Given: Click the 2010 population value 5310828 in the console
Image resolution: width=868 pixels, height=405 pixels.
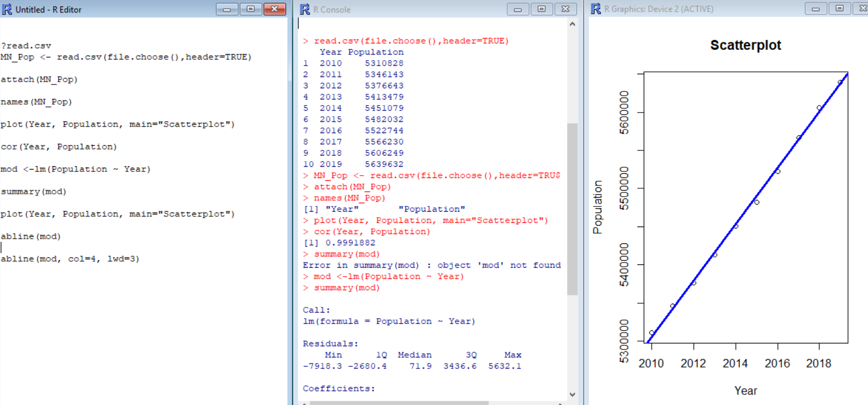Looking at the screenshot, I should 384,64.
